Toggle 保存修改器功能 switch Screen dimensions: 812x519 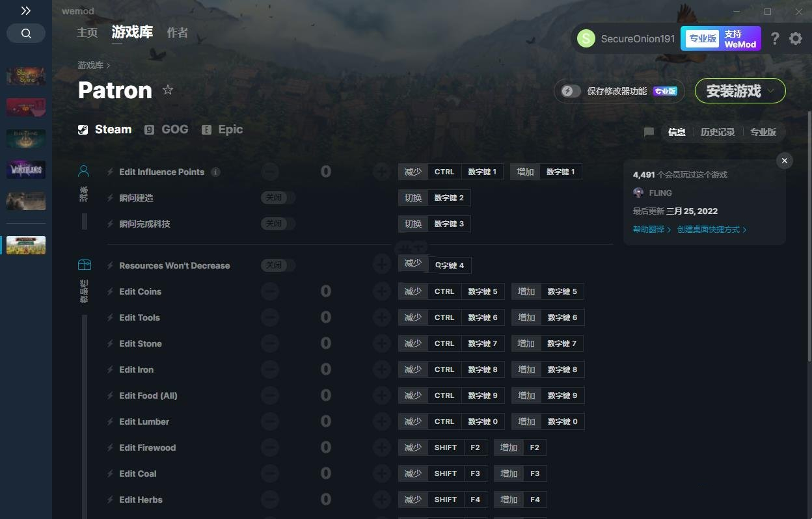click(571, 91)
